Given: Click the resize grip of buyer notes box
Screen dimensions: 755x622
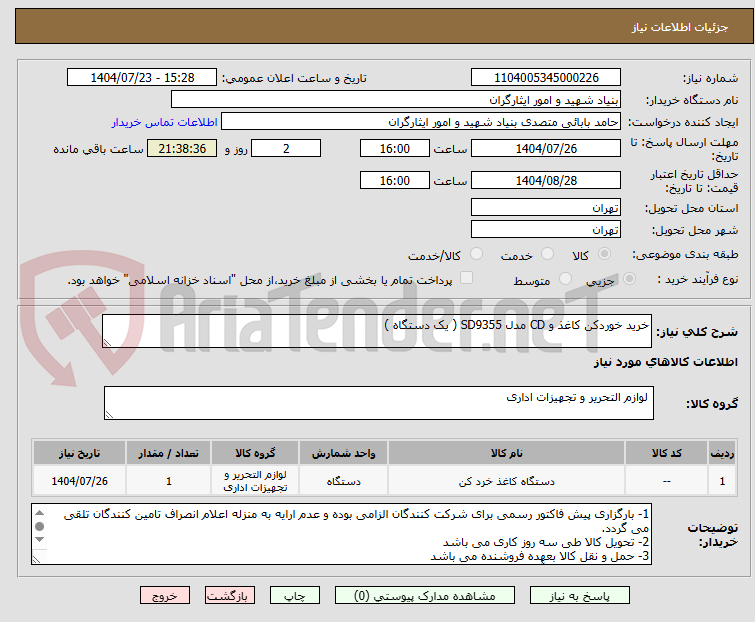Looking at the screenshot, I should point(37,559).
